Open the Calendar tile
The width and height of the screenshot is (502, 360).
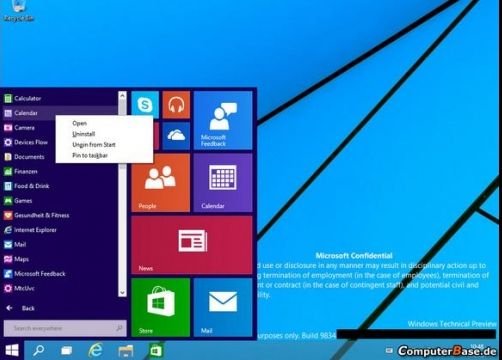(x=223, y=183)
